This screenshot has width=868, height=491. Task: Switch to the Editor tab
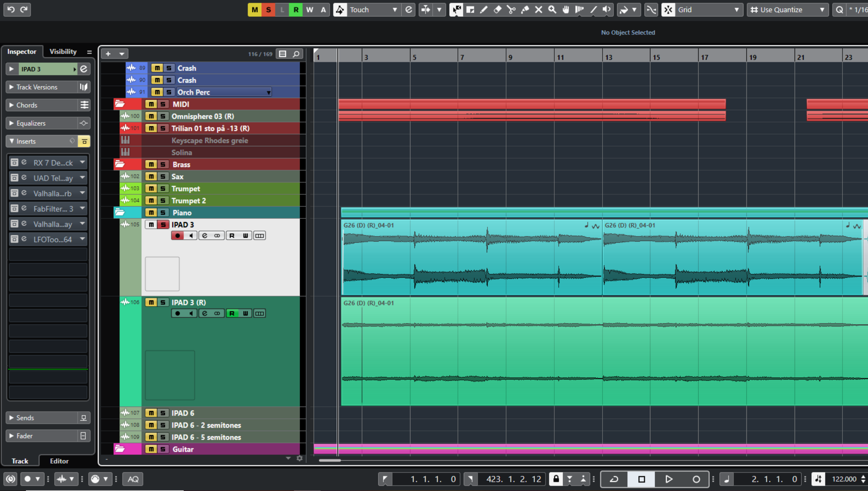point(59,461)
